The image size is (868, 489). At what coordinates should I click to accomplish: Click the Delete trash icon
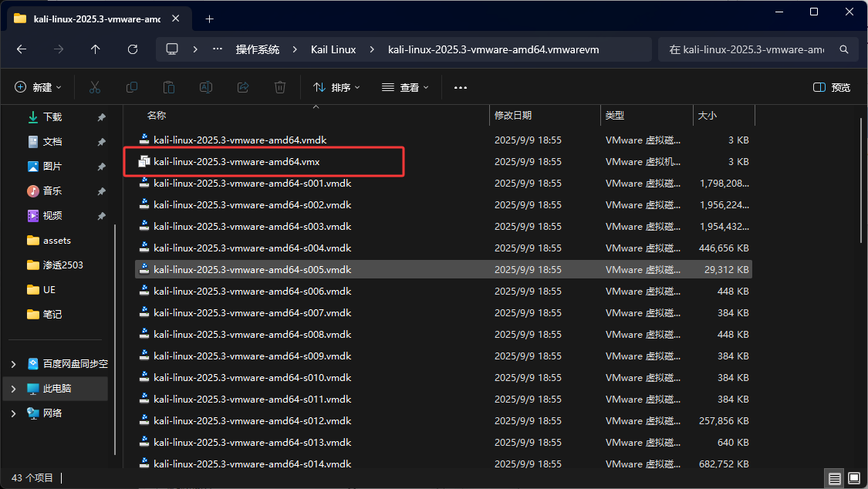[280, 87]
